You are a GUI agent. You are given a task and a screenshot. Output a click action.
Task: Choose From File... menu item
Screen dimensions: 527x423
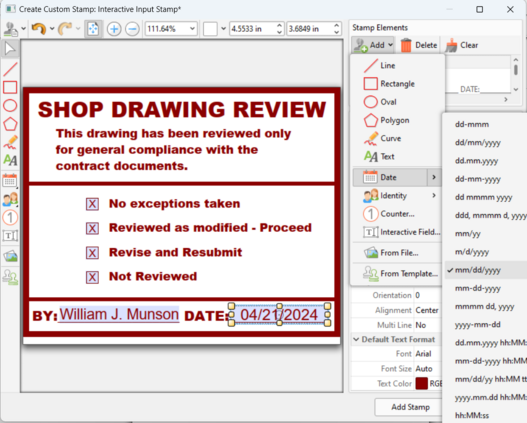pos(397,253)
